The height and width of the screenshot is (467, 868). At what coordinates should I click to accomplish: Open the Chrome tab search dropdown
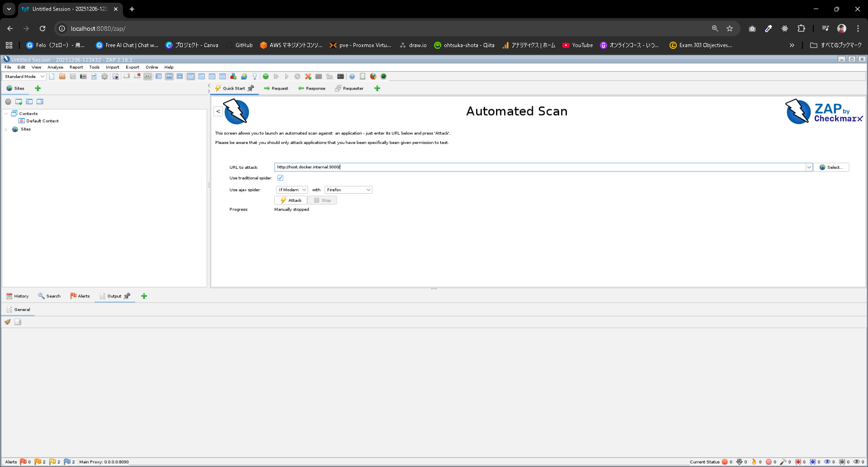(x=9, y=9)
